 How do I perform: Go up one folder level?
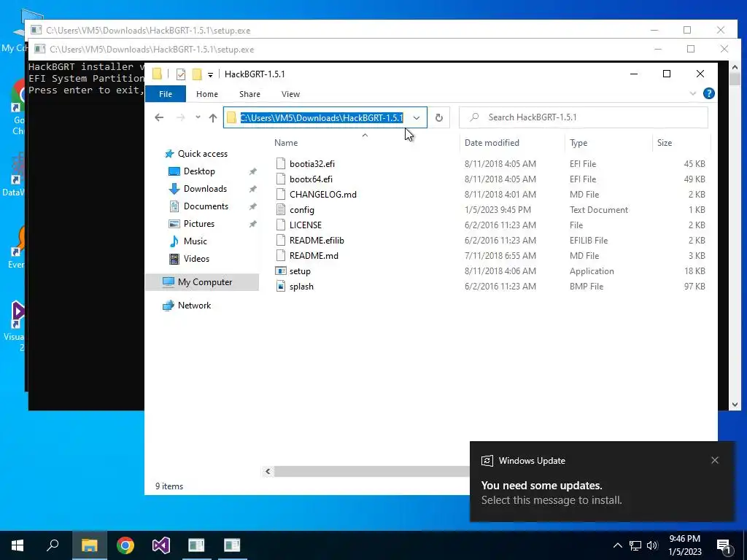[x=213, y=117]
